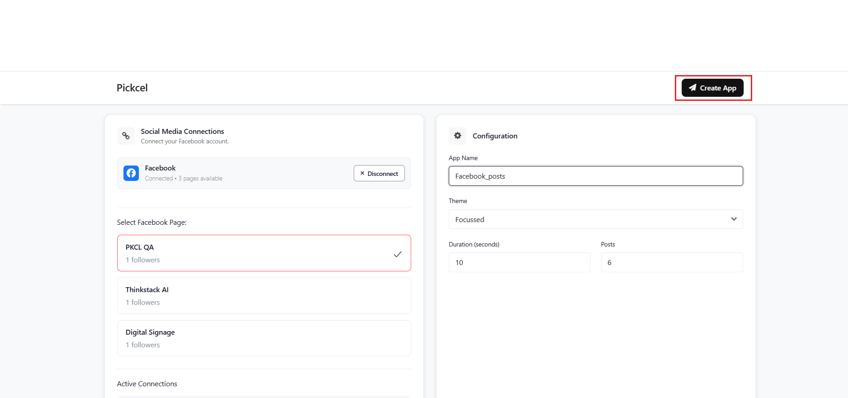Viewport: 868px width, 398px height.
Task: Open the Theme dropdown showing Focussed
Action: (x=588, y=219)
